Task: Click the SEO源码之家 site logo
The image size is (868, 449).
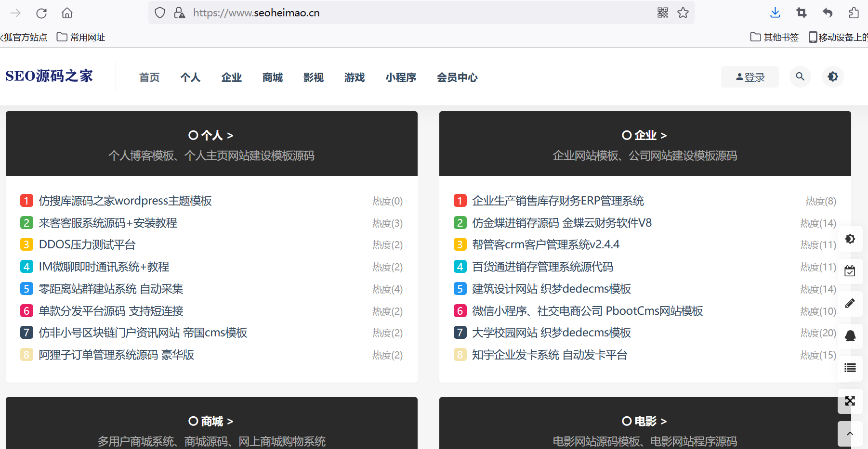Action: tap(49, 76)
